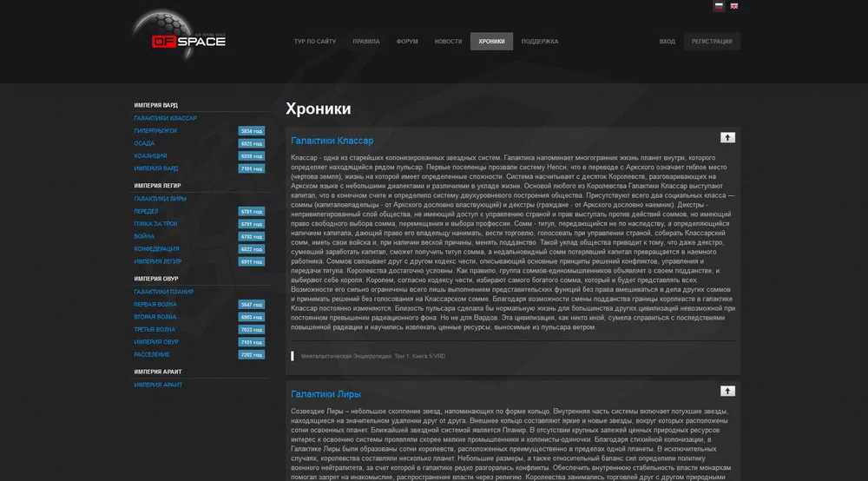The image size is (868, 481).
Task: Click the 7202 год badge beside Расселение
Action: tap(252, 355)
